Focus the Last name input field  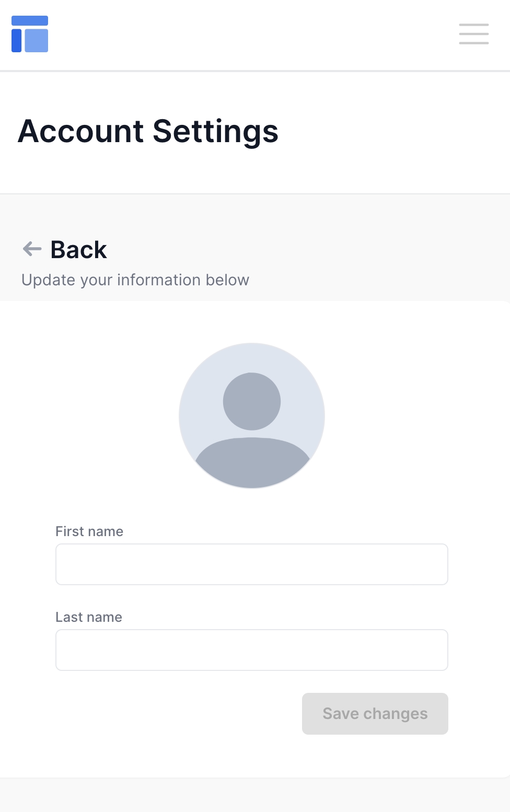point(252,650)
